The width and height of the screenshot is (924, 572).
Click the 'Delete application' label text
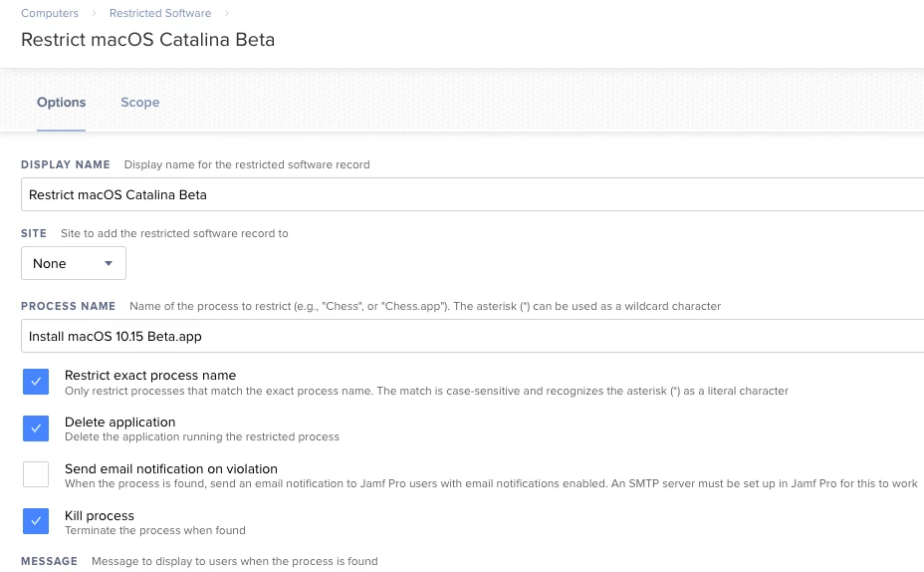click(x=120, y=423)
